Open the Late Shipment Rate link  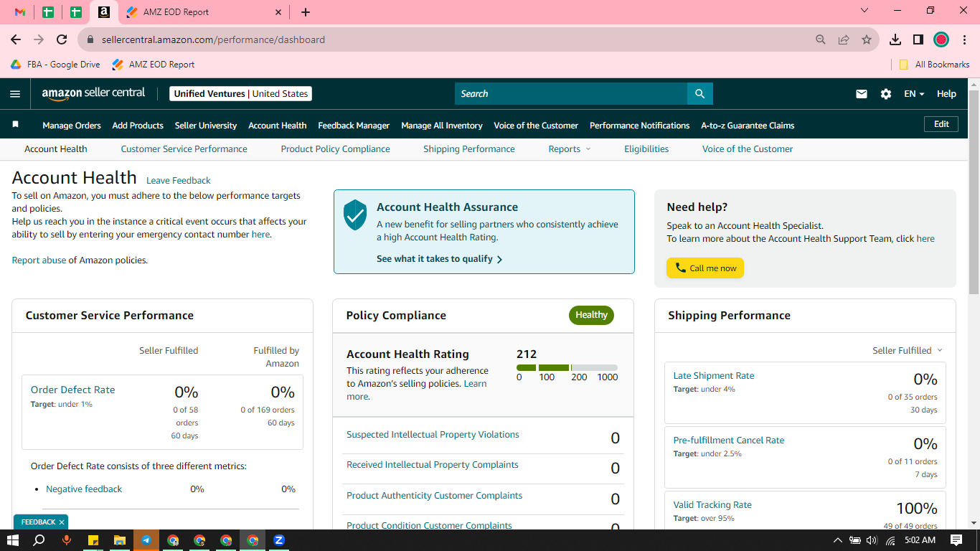[x=714, y=376]
